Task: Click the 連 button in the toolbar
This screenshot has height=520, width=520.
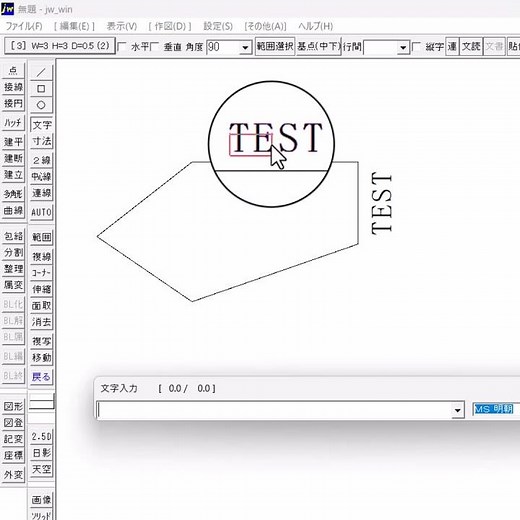Action: tap(452, 46)
